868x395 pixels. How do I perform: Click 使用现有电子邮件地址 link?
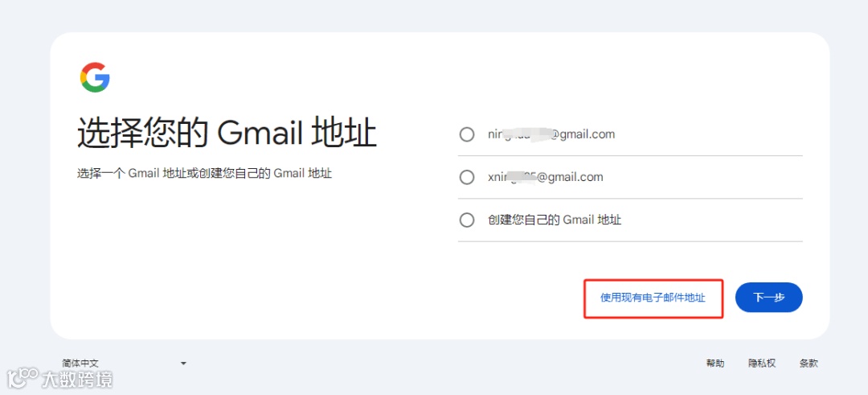(653, 298)
